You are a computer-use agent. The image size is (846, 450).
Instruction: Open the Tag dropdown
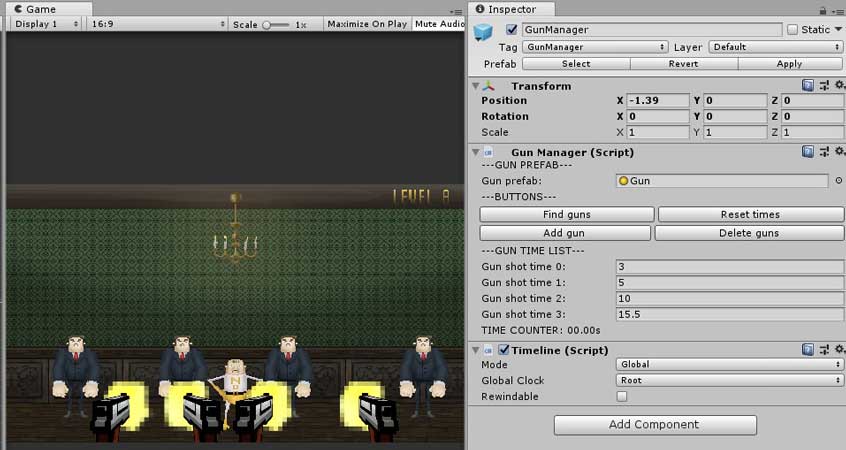[x=595, y=47]
